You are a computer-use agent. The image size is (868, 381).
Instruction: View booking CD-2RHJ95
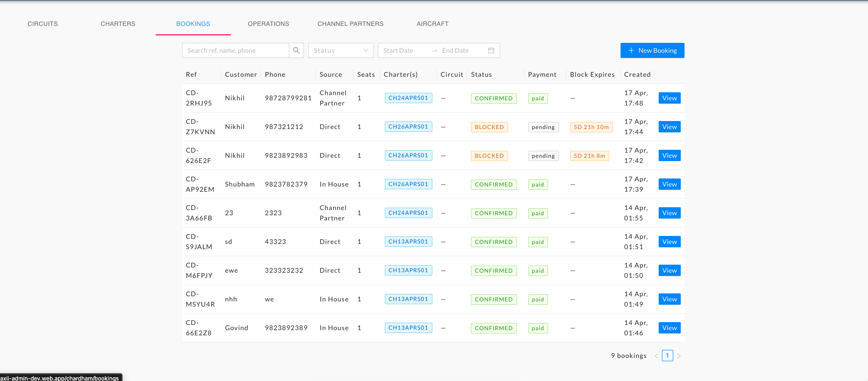[669, 98]
